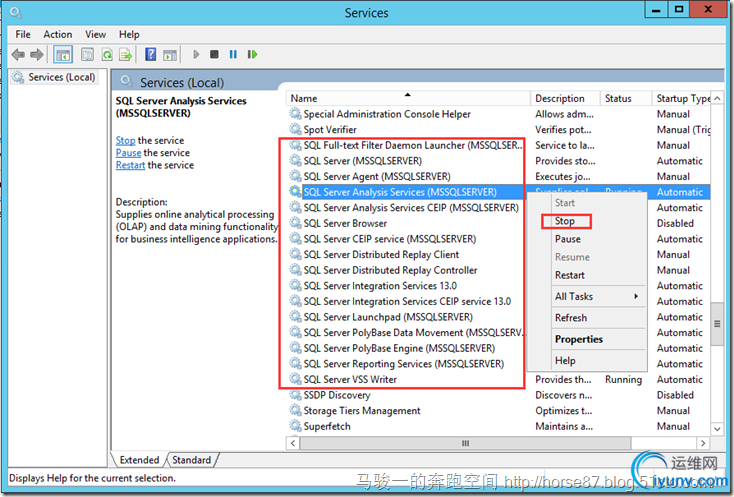Expand All Tasks submenu
Viewport: 734px width, 497px height.
587,297
